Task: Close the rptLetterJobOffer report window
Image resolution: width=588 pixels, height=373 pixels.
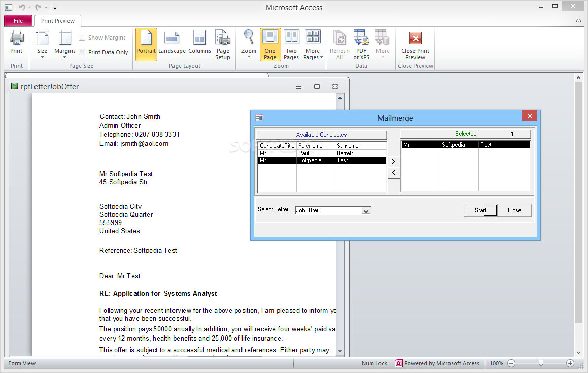Action: tap(335, 87)
